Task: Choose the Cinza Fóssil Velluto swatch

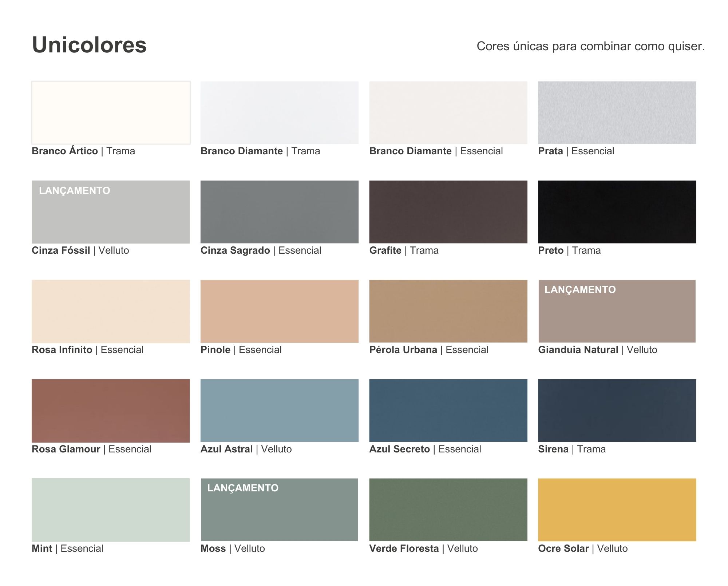Action: (x=111, y=217)
